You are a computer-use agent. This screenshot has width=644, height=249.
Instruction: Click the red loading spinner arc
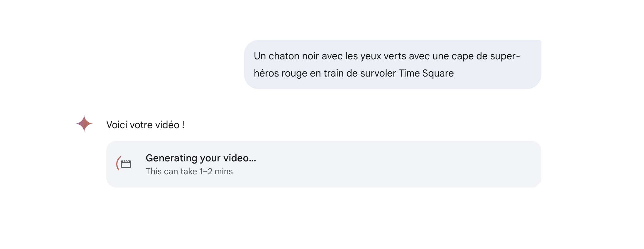tap(118, 163)
